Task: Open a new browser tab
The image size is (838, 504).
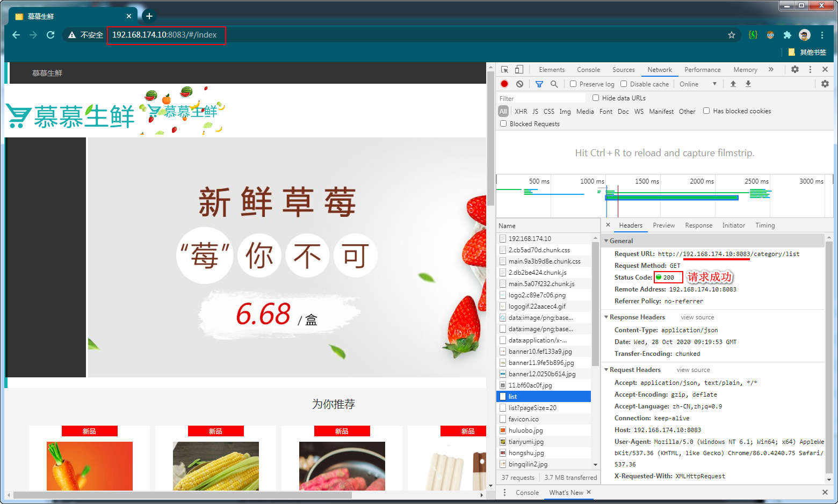Action: [149, 16]
